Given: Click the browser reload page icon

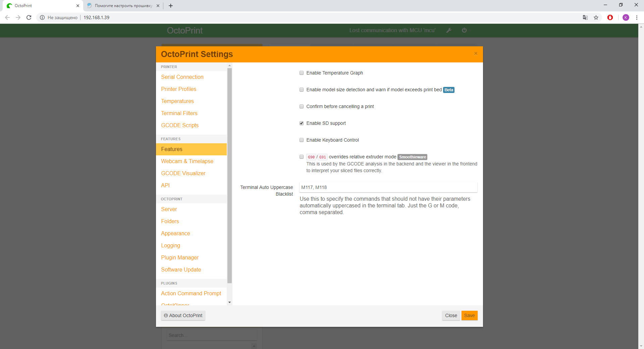Looking at the screenshot, I should point(29,17).
